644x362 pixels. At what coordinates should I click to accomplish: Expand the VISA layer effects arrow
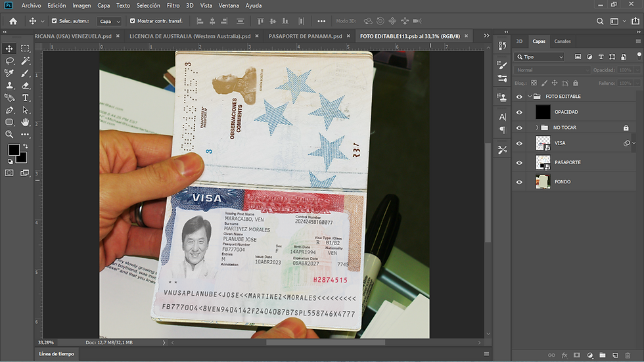(x=633, y=143)
